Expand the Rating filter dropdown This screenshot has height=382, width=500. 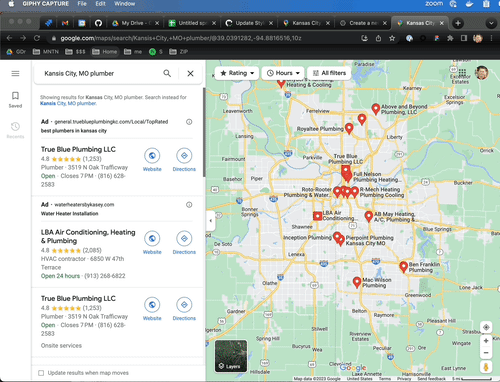click(x=237, y=73)
